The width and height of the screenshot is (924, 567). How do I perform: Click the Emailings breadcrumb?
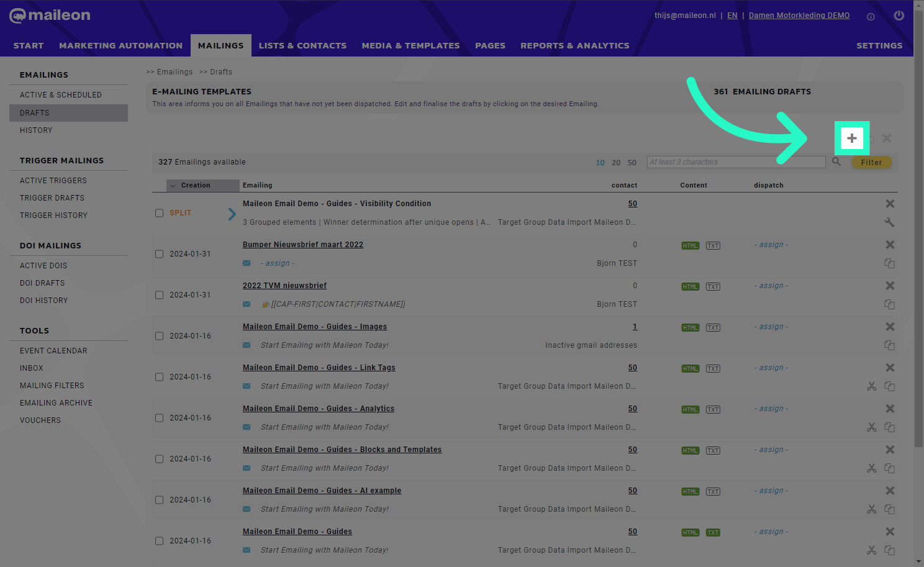[174, 72]
